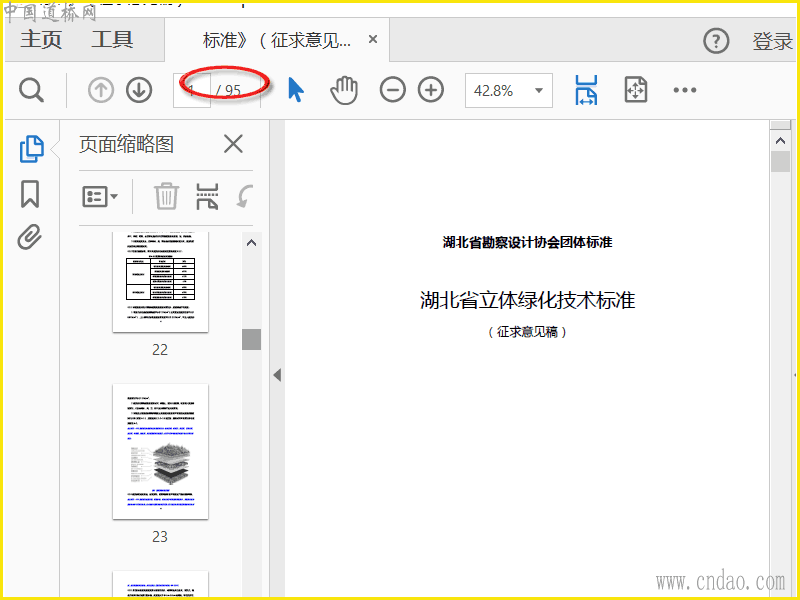Open the help question mark
Image resolution: width=800 pixels, height=600 pixels.
point(716,41)
